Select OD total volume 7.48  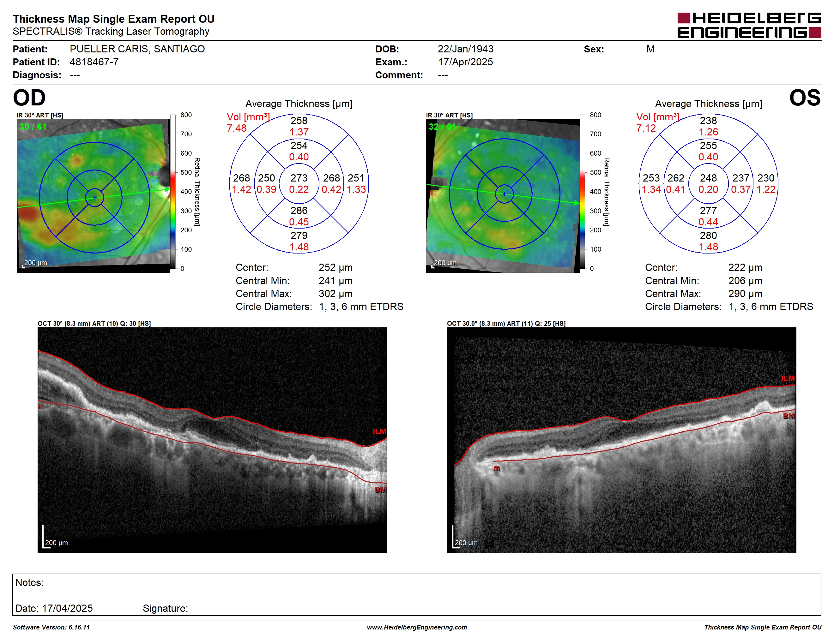pos(236,128)
